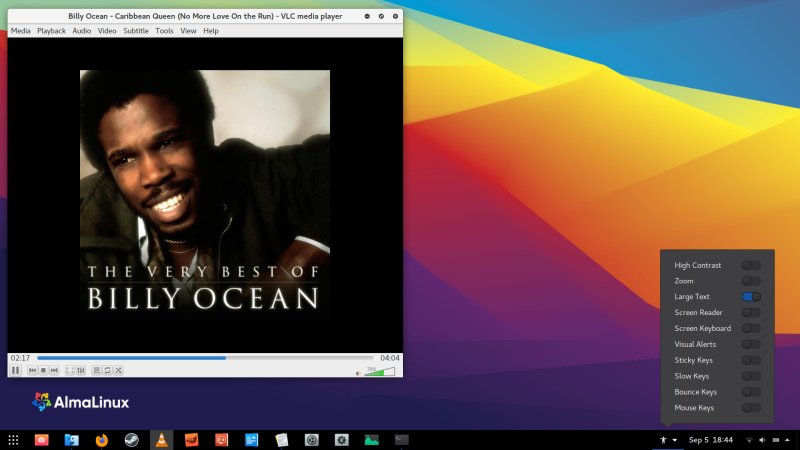Pause playback in VLC

point(15,370)
